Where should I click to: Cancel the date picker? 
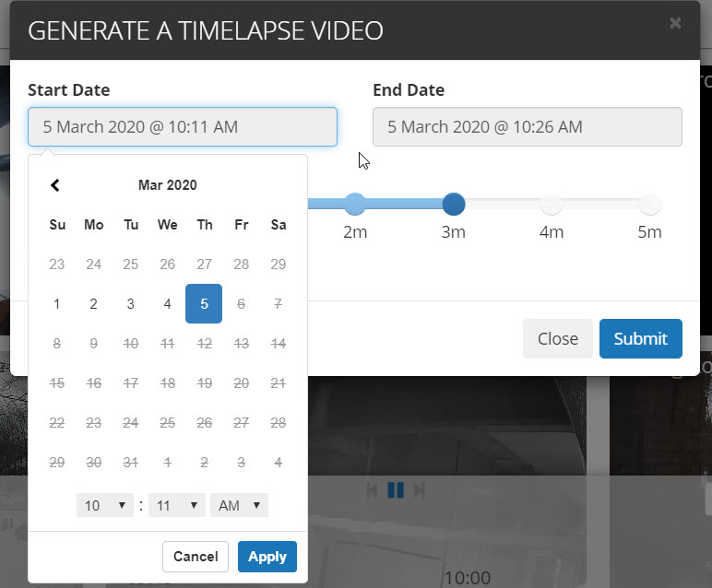pyautogui.click(x=196, y=557)
